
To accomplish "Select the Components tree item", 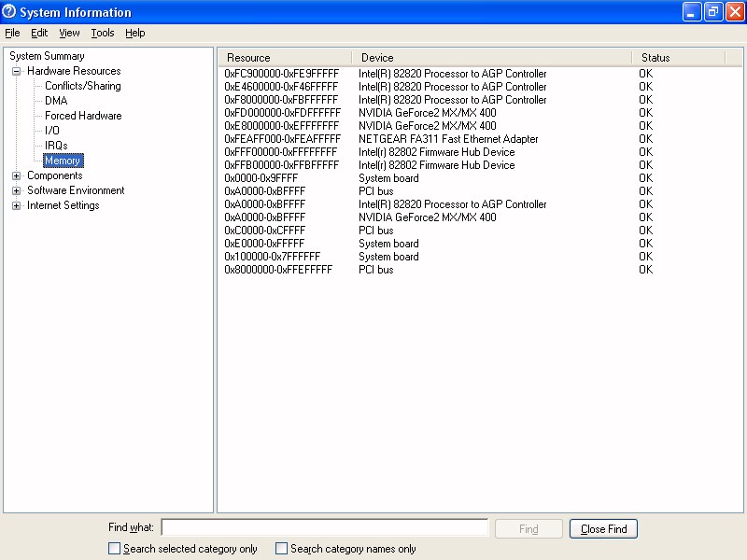I will (55, 175).
